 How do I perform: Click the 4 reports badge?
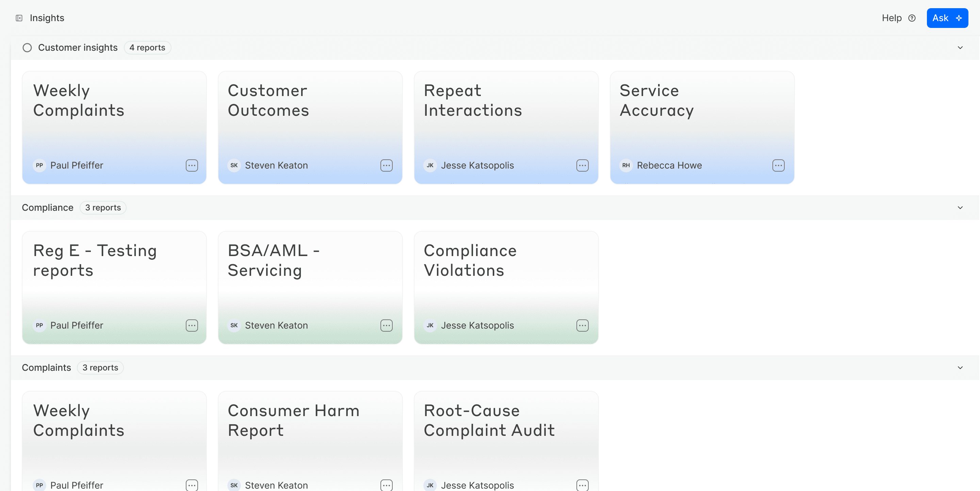point(147,48)
